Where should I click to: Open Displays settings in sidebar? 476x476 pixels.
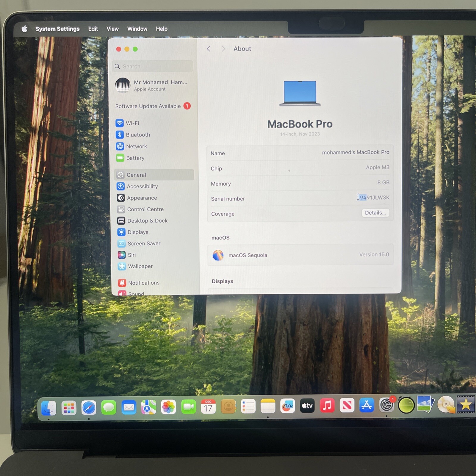pos(133,232)
